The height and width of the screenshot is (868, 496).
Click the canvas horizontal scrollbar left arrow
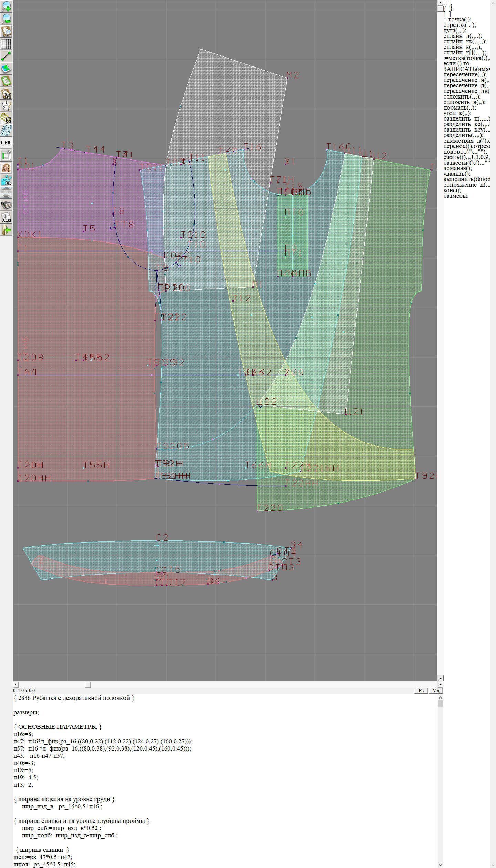click(x=15, y=684)
